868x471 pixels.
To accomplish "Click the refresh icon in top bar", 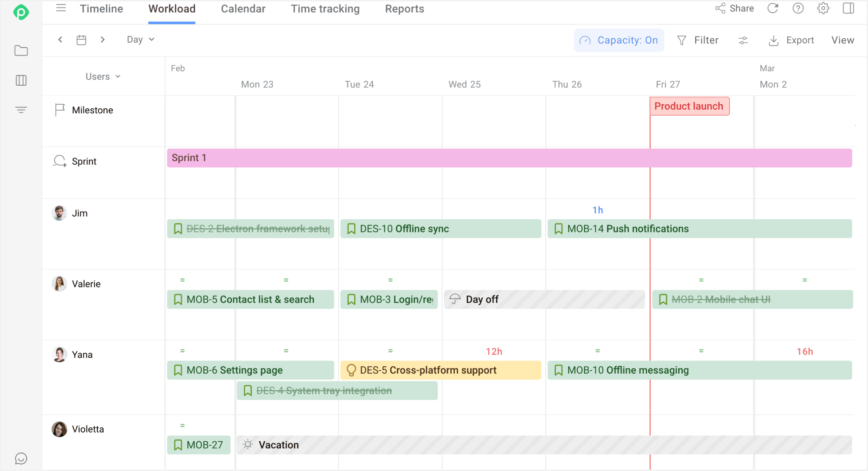I will click(773, 9).
